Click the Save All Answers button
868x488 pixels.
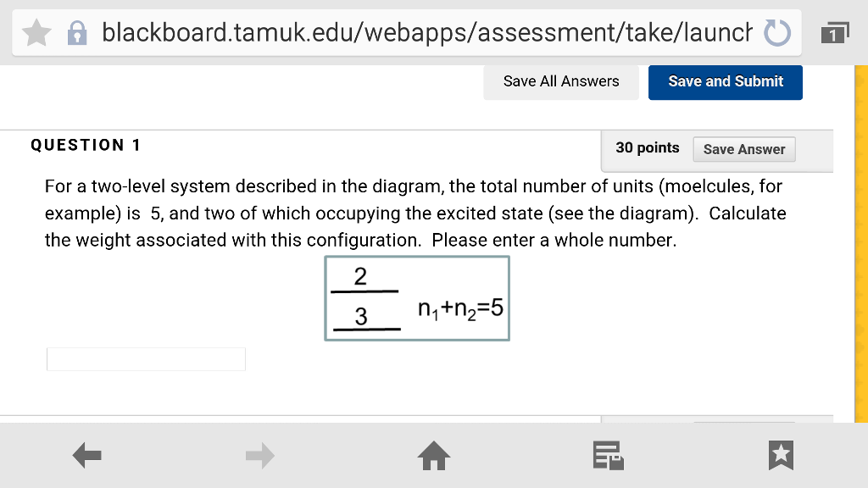[x=561, y=82]
